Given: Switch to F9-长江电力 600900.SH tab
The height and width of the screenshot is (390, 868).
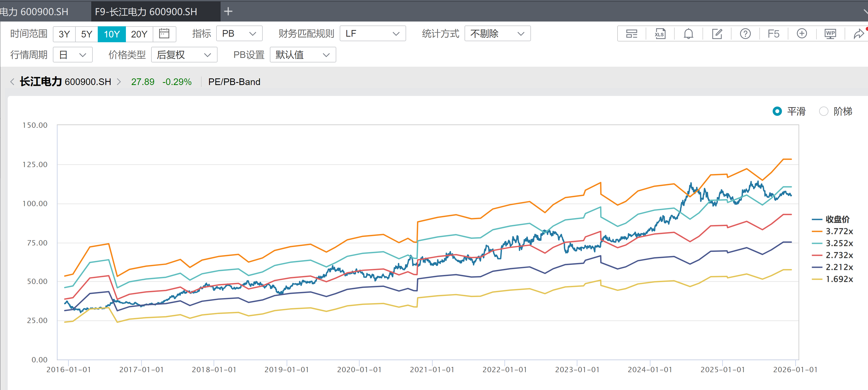Looking at the screenshot, I should coord(146,12).
